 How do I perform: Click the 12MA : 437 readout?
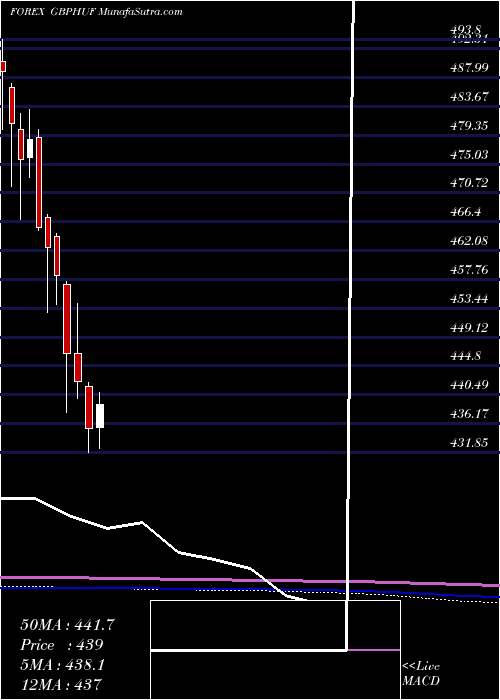61,685
